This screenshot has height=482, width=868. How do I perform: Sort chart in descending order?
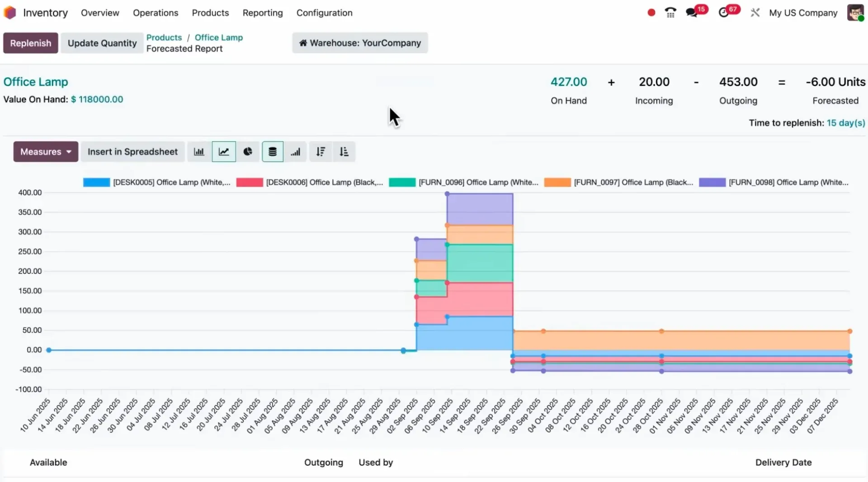(x=321, y=152)
